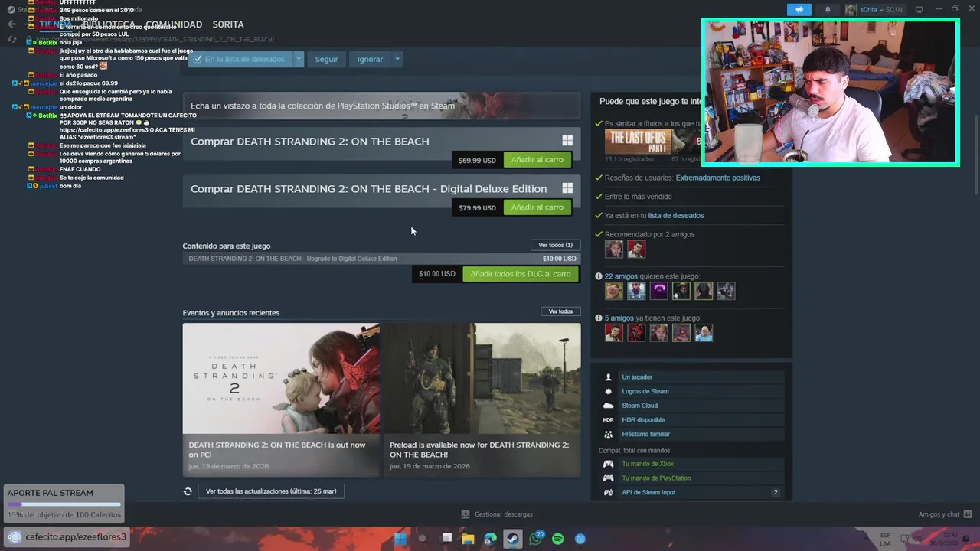Click 'Ver todos' for recent events

point(560,311)
